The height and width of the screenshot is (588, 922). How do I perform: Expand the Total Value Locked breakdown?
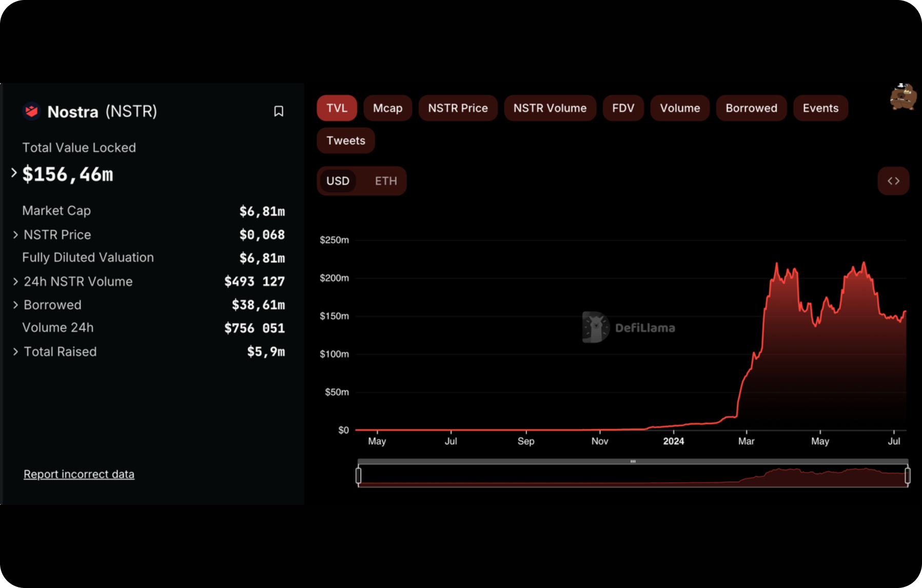(x=14, y=173)
